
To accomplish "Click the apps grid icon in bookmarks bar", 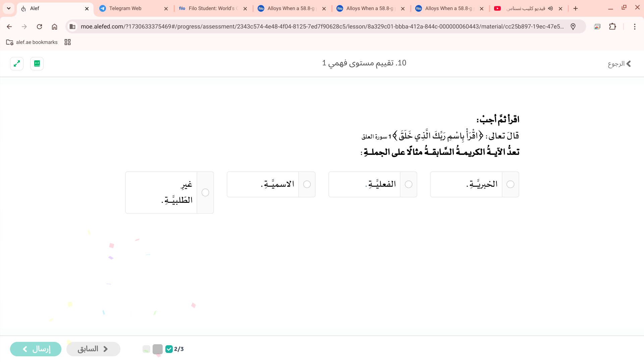I will (67, 42).
